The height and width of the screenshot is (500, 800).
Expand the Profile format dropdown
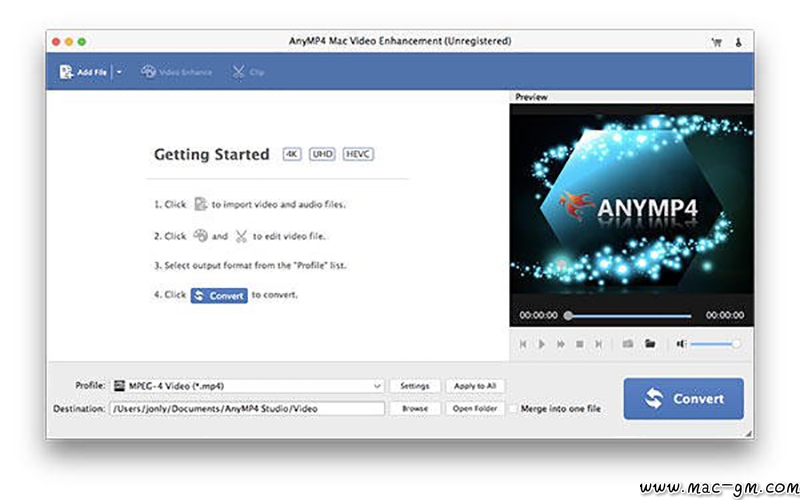point(377,386)
